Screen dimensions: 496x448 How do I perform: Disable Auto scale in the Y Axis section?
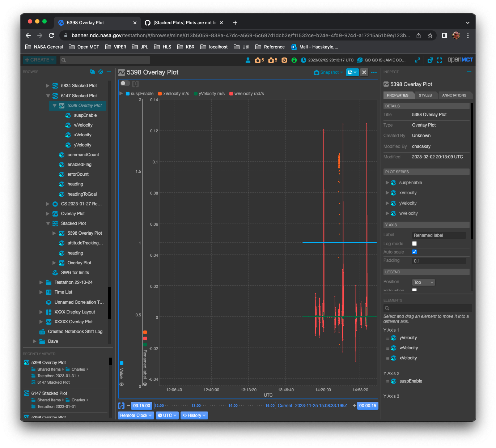click(414, 252)
